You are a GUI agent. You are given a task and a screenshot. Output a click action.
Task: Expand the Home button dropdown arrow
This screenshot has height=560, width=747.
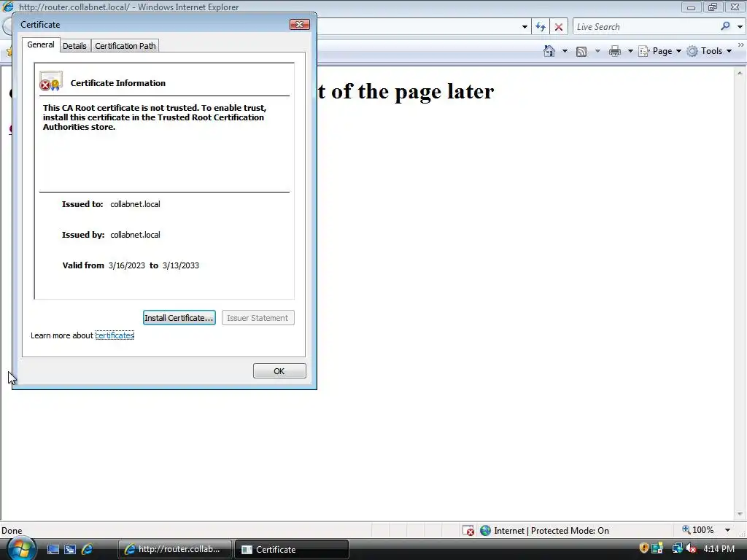565,51
